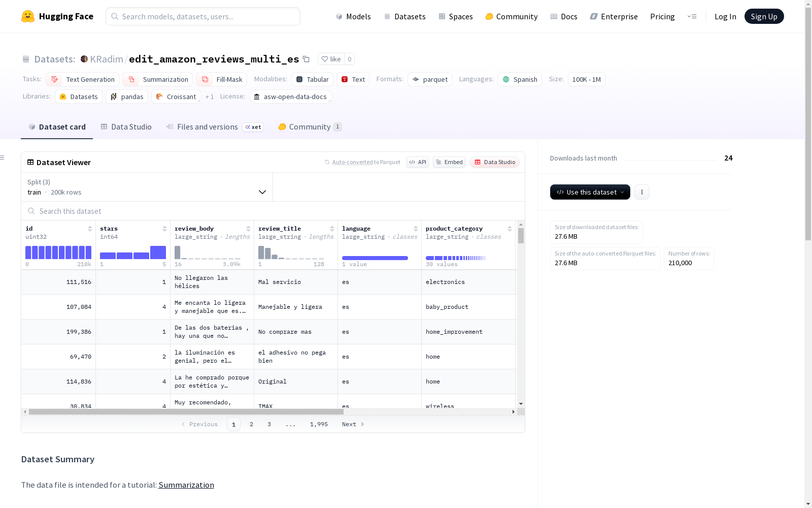Viewport: 812px width, 508px height.
Task: Open Models in the top navigation
Action: (353, 16)
